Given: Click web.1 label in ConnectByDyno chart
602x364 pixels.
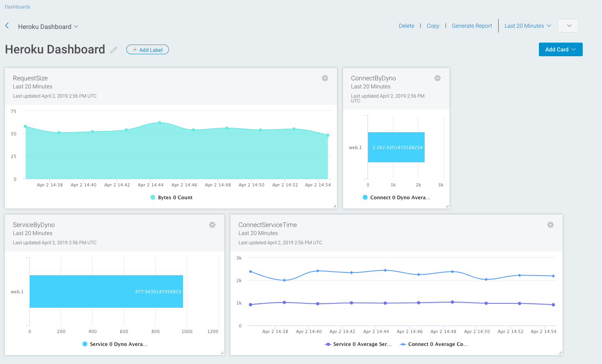Looking at the screenshot, I should click(x=355, y=147).
